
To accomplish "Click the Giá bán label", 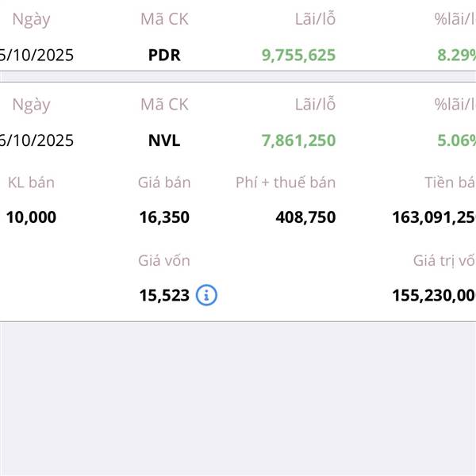I will (x=164, y=182).
